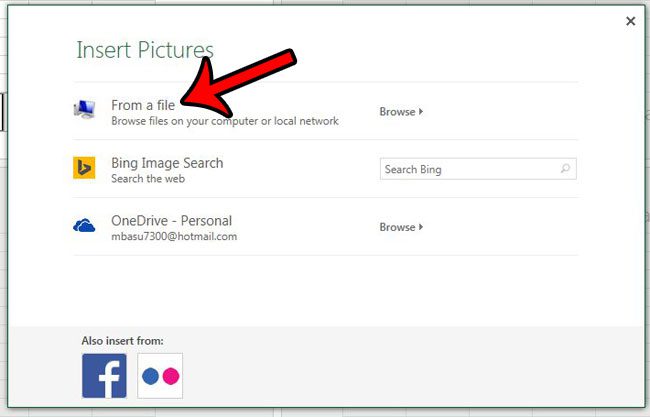Viewport: 650px width, 417px height.
Task: Insert pictures from Flickr icon
Action: 160,375
